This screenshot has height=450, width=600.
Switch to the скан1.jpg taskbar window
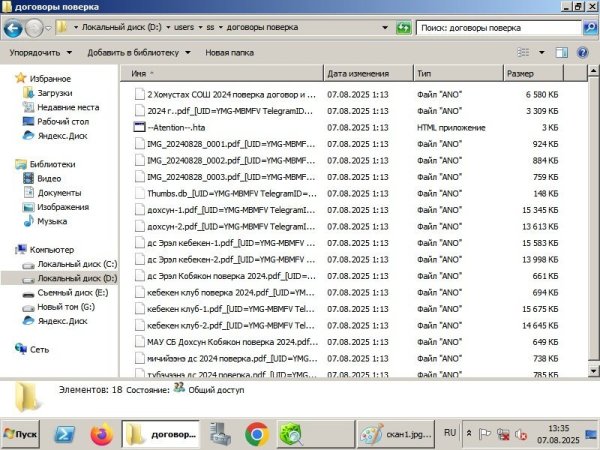[x=393, y=433]
